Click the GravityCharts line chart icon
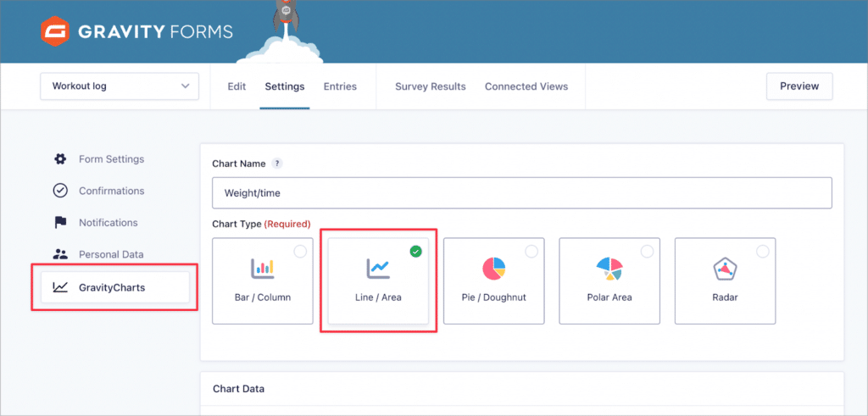This screenshot has width=868, height=416. click(60, 287)
